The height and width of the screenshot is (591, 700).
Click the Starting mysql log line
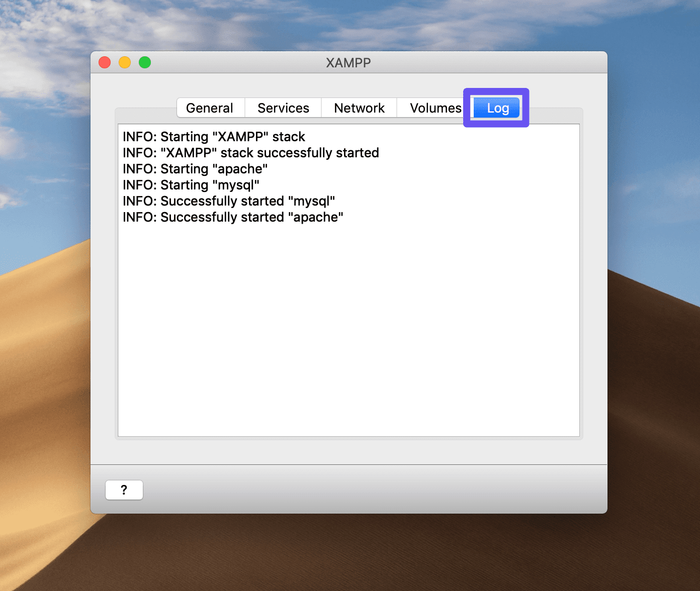coord(191,185)
